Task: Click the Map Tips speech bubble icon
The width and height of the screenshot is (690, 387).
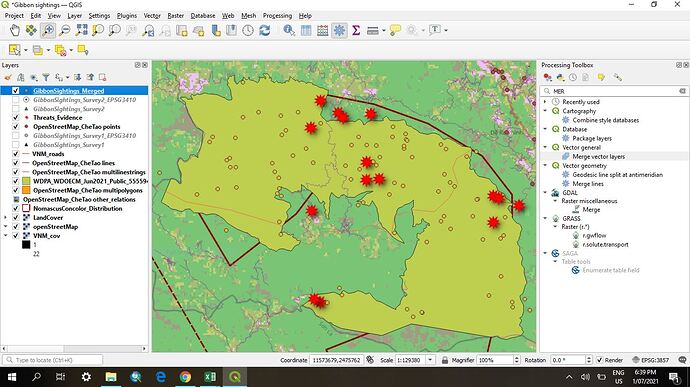Action: coord(395,30)
